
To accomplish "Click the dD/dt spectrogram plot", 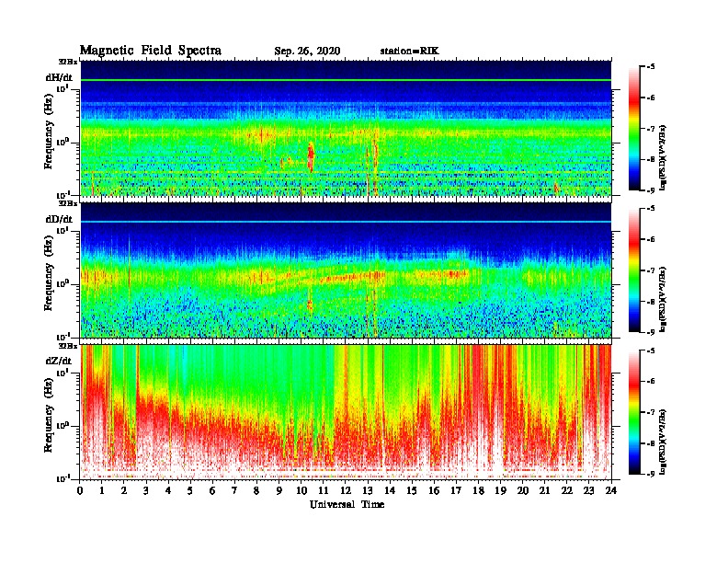I will [346, 270].
